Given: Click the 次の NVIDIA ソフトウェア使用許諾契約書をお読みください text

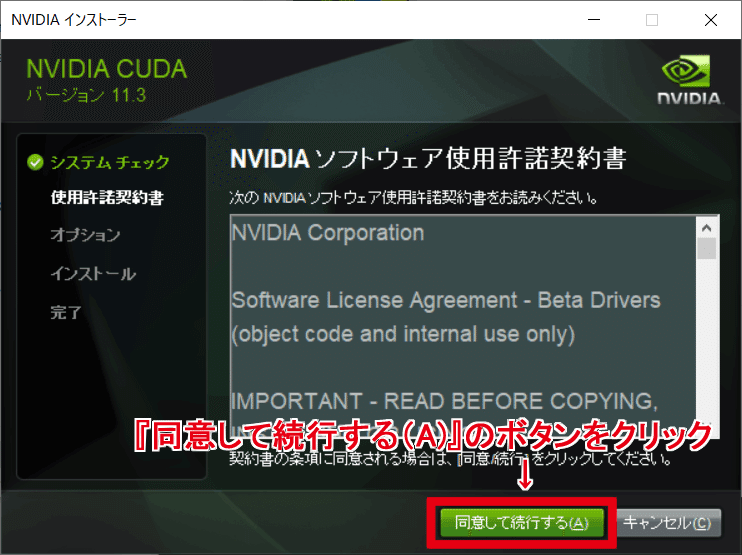Looking at the screenshot, I should (414, 197).
